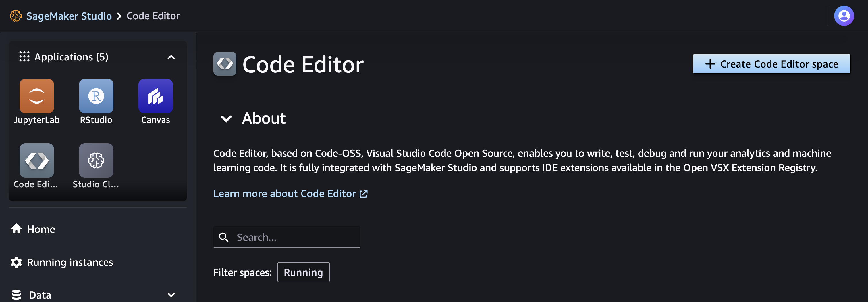Click the SageMaker Studio brain logo
This screenshot has height=302, width=868.
coord(16,16)
